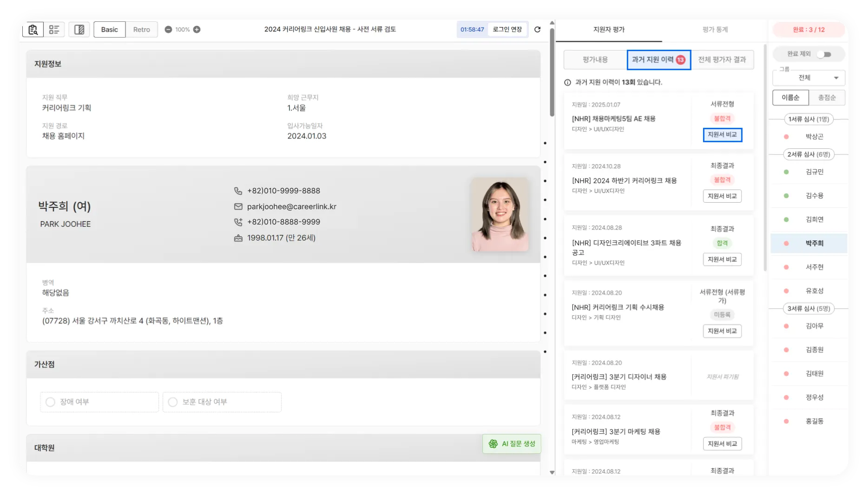The width and height of the screenshot is (868, 495).
Task: Collapse the 지원정보 section header
Action: (283, 64)
